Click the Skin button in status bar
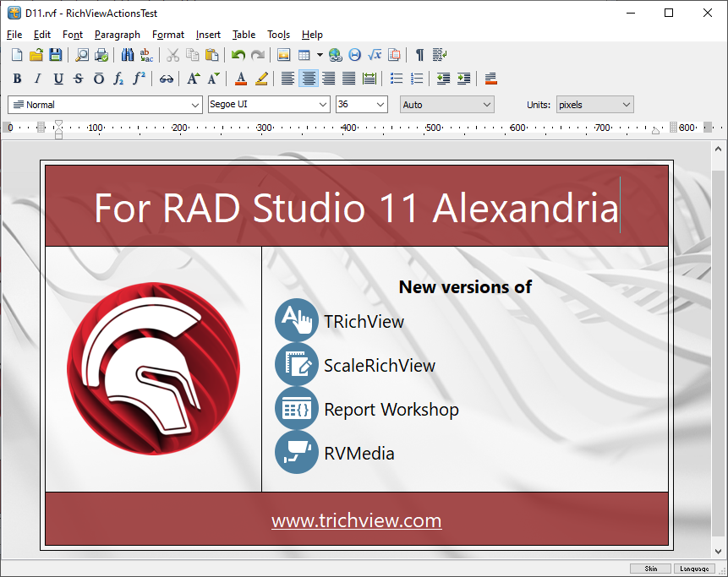728x577 pixels. [650, 569]
